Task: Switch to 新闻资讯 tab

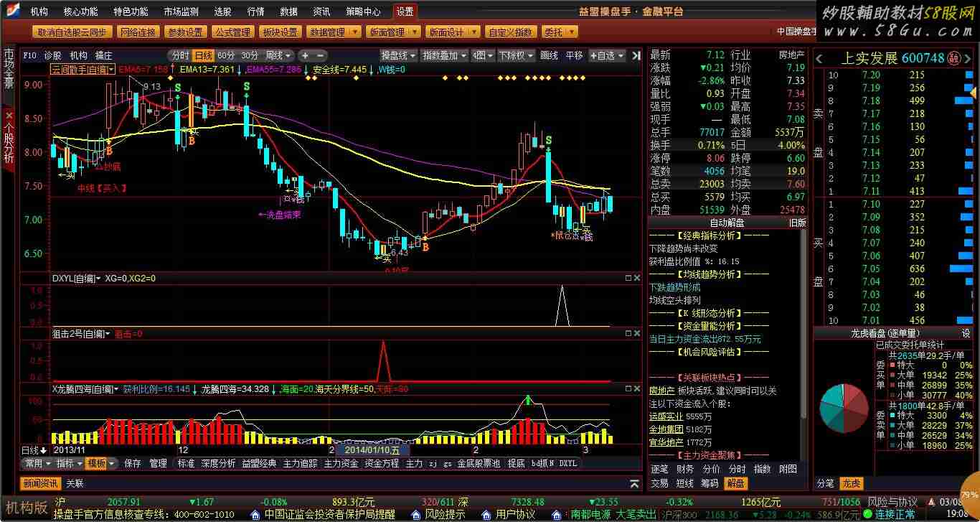Action: pos(39,483)
